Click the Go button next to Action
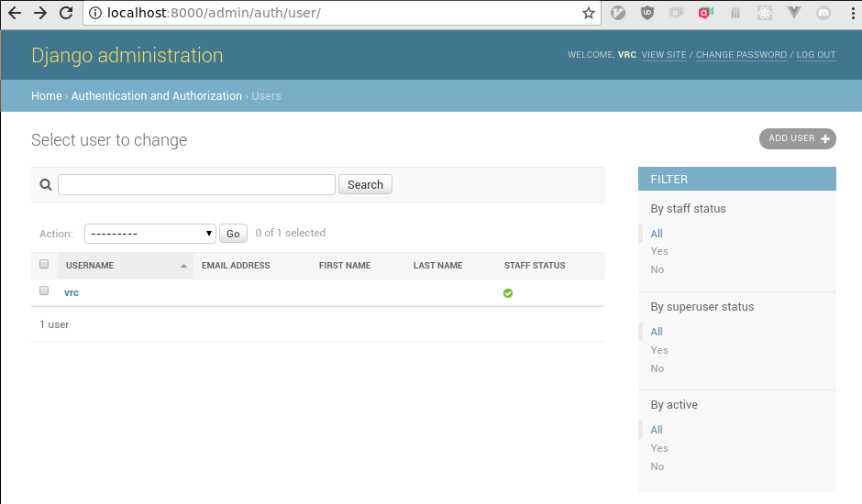This screenshot has width=862, height=504. pos(233,234)
